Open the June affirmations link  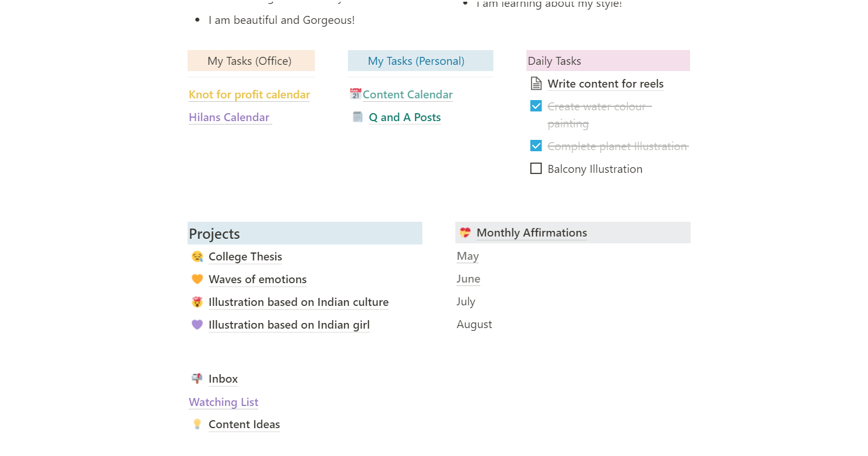tap(468, 279)
